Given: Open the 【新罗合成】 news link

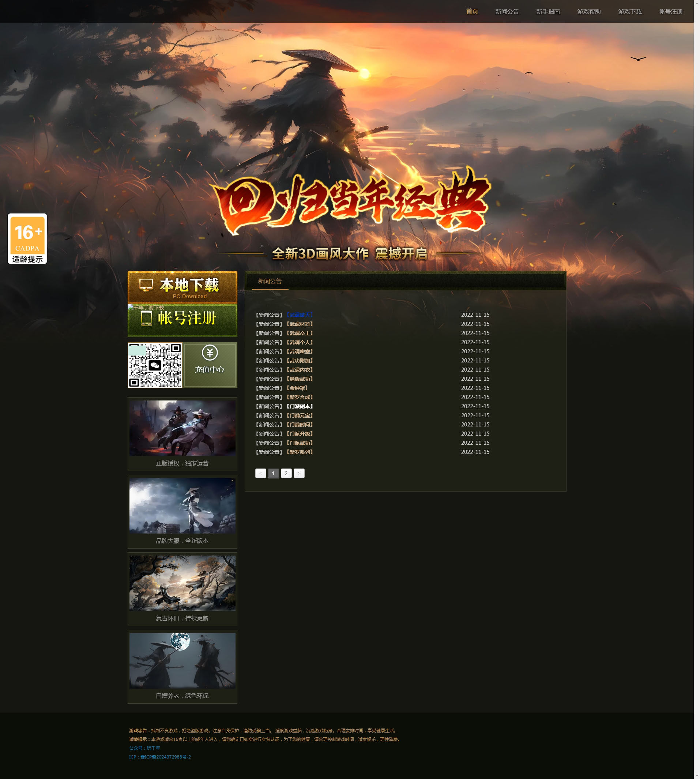Looking at the screenshot, I should [x=300, y=397].
